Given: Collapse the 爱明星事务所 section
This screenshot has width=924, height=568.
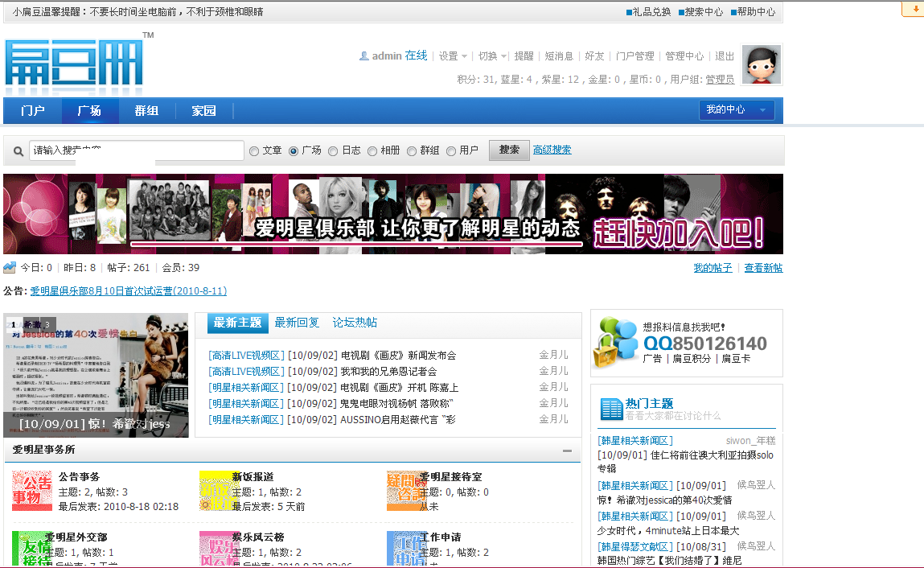Looking at the screenshot, I should (567, 451).
